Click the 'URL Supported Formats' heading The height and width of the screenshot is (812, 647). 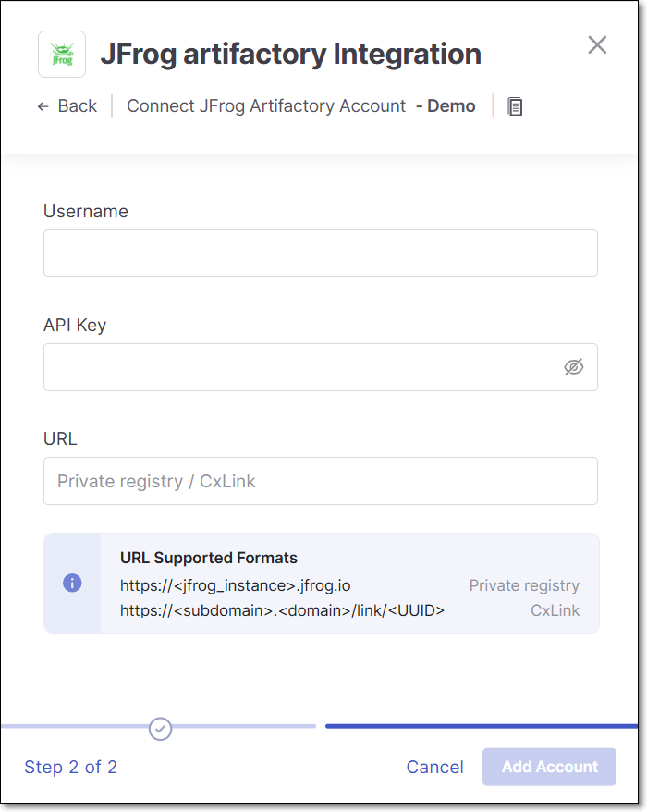pos(209,558)
